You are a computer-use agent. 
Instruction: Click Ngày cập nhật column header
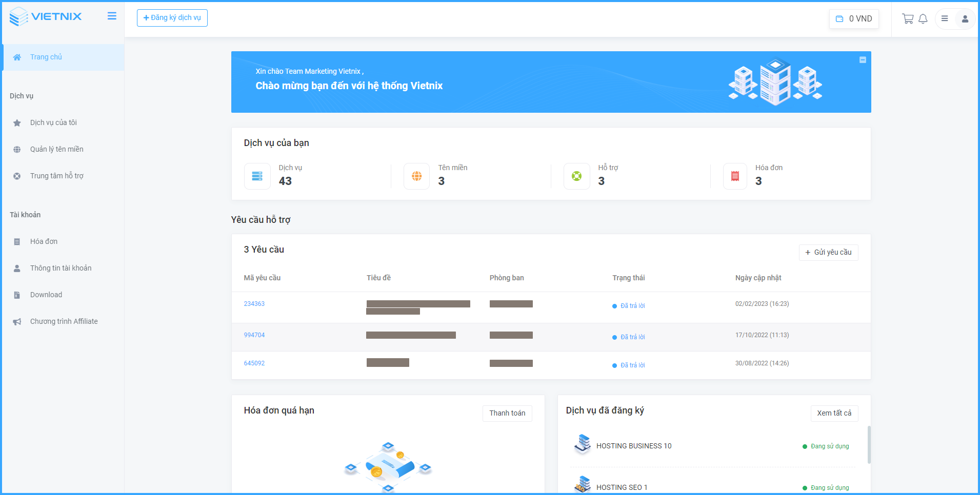758,278
